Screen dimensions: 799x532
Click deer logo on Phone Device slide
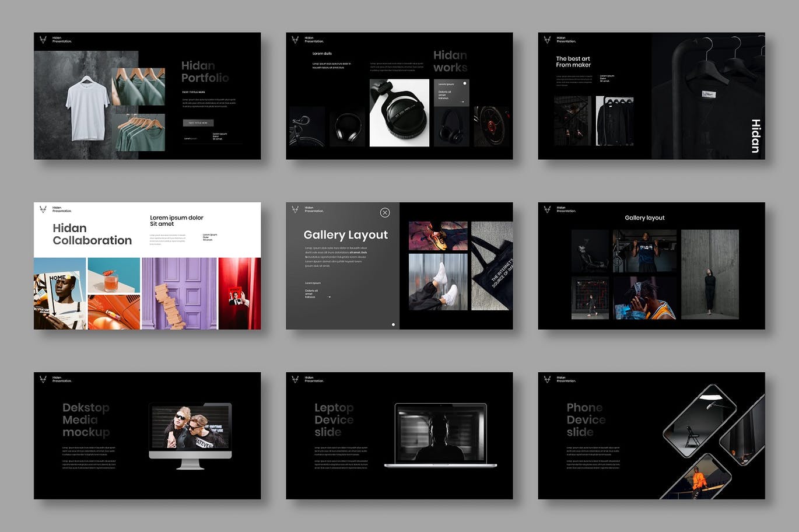coord(547,379)
